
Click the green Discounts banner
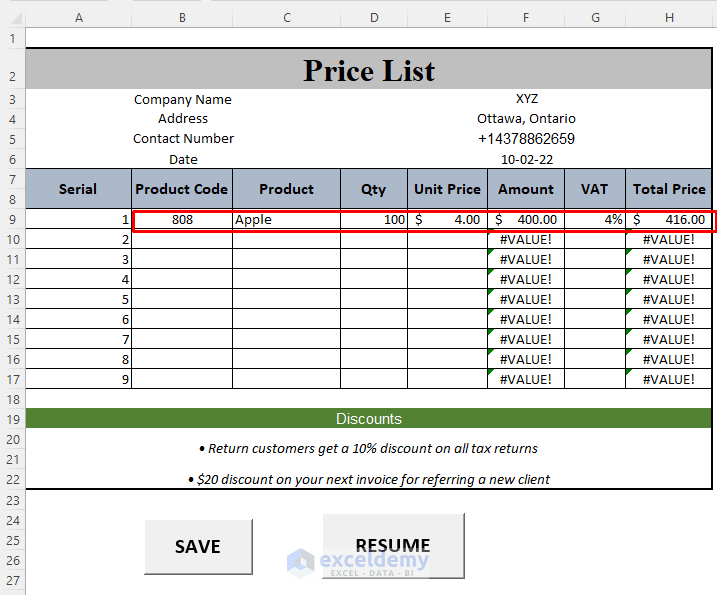(369, 419)
